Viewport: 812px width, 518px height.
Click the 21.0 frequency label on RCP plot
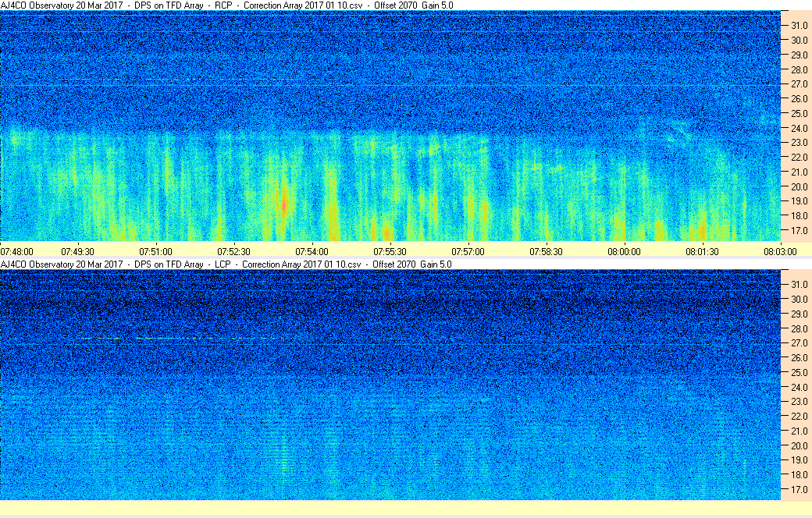(x=799, y=172)
